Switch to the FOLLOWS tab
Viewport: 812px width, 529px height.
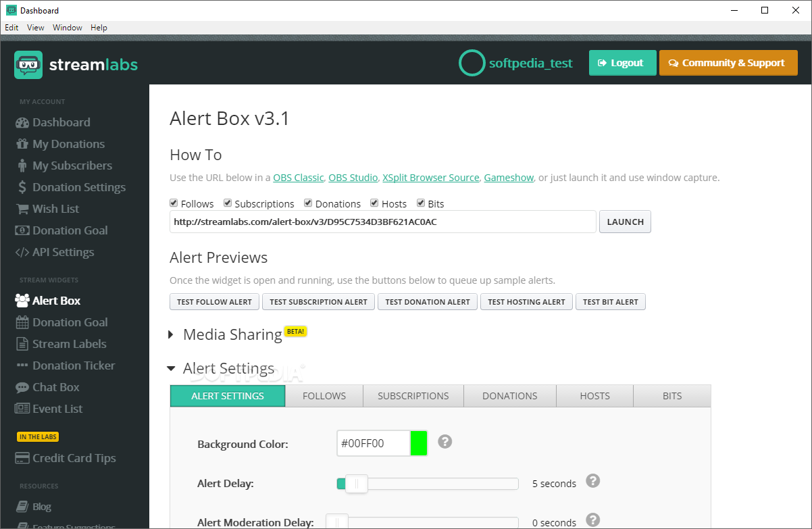(324, 396)
